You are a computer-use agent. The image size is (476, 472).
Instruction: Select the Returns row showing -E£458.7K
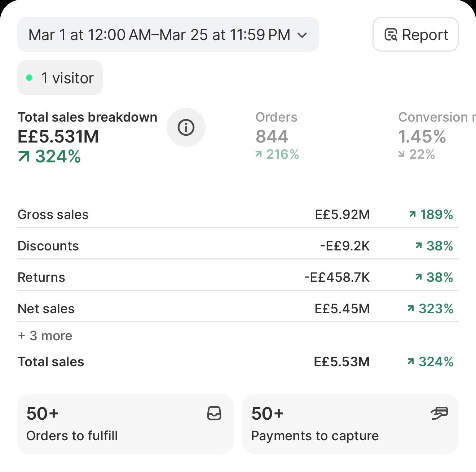[x=238, y=277]
